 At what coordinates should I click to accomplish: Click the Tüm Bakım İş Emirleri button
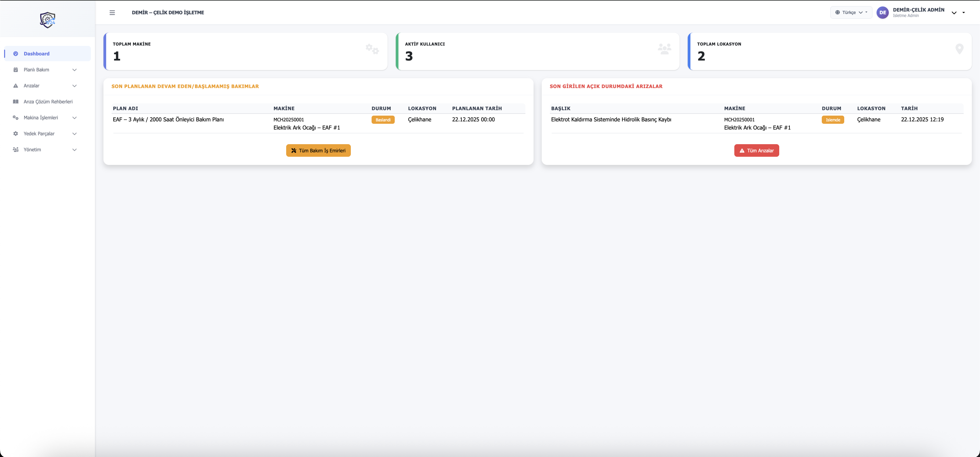(318, 150)
